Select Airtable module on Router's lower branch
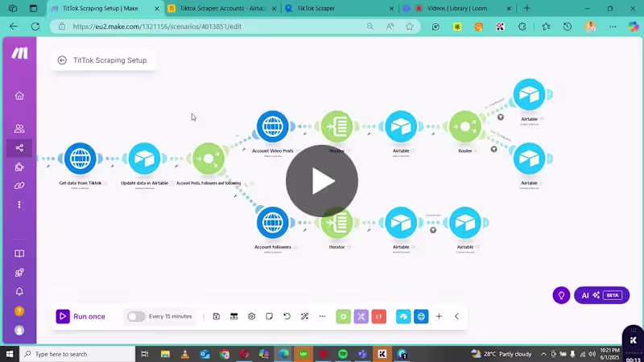The width and height of the screenshot is (644, 362). point(529,158)
